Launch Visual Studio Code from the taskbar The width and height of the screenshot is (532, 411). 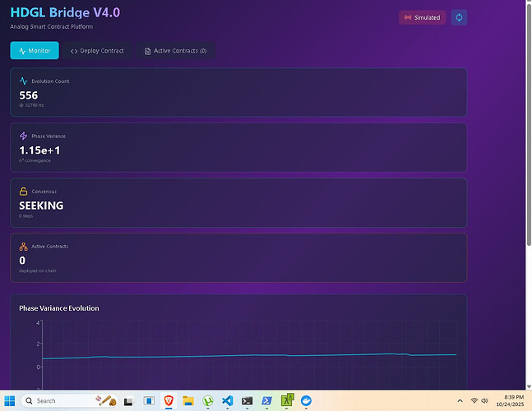pos(228,400)
